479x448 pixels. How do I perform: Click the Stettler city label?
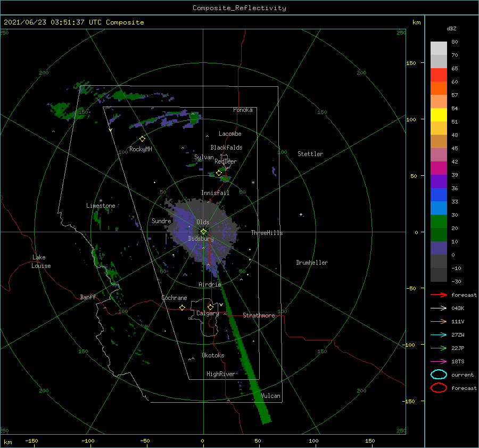[x=310, y=154]
